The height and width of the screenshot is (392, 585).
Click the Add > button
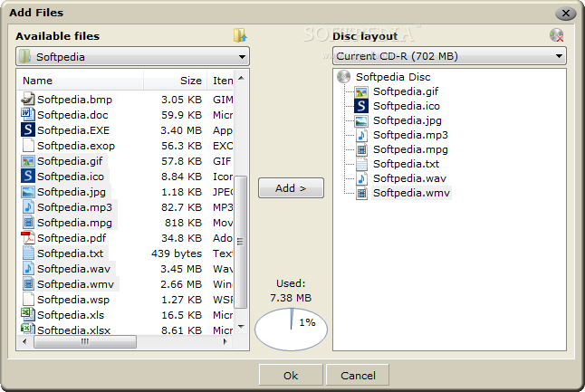(291, 188)
